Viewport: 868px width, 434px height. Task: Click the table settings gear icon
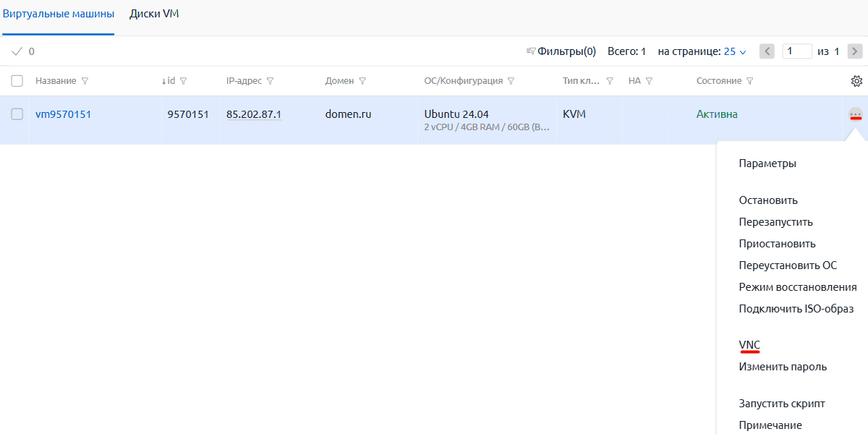[856, 81]
